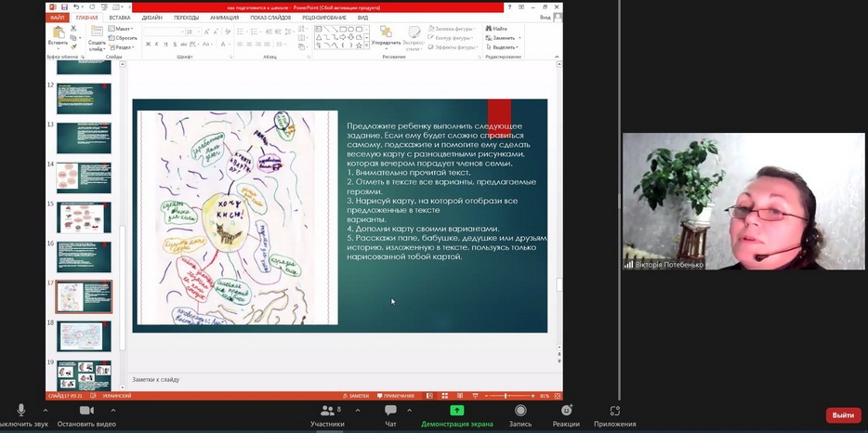Expand audio options arrow next to microphone

pyautogui.click(x=45, y=410)
